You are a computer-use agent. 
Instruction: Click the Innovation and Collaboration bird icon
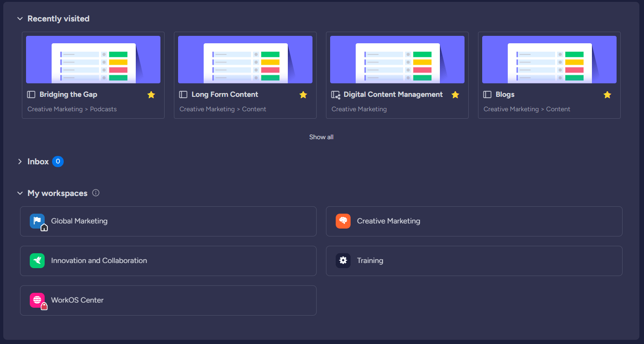point(37,261)
